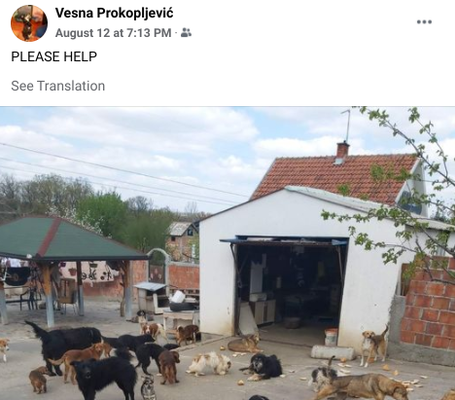Open Vesna Prokopljević's round profile picture
Viewport: 455px width, 400px height.
tap(29, 23)
